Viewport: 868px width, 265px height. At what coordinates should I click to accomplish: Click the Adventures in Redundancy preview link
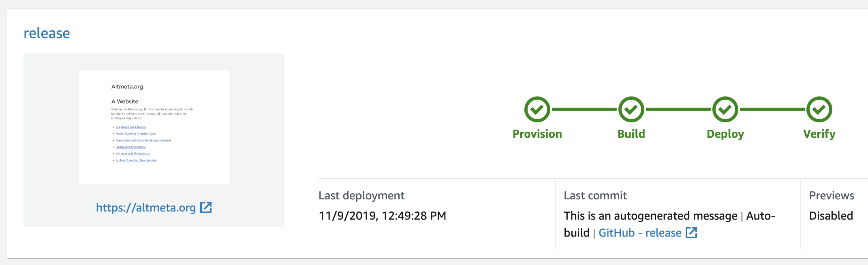[133, 154]
